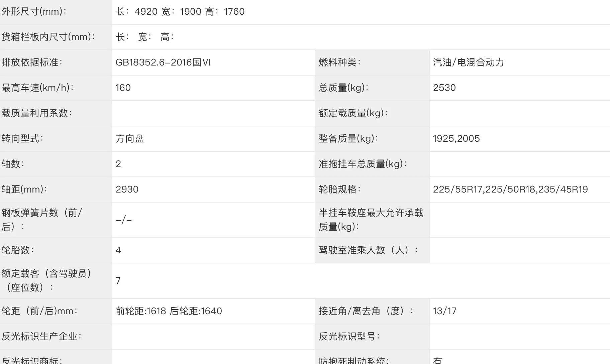Click the steering type value 方向盘

[130, 139]
